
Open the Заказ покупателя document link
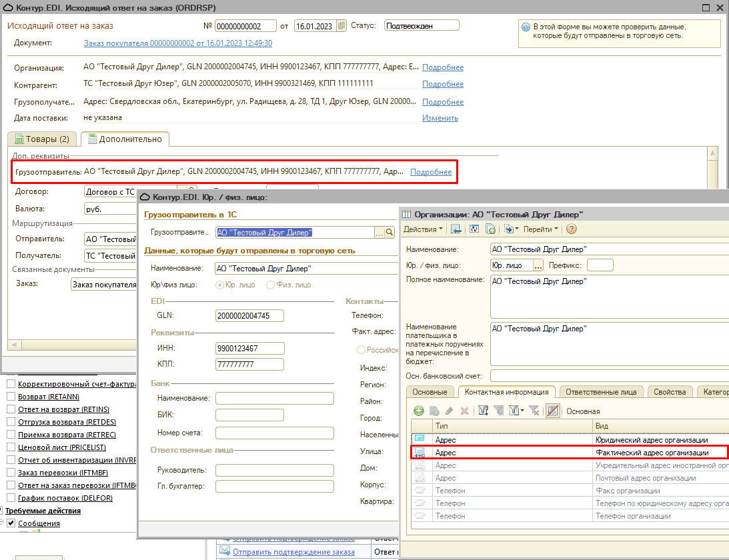(x=177, y=43)
